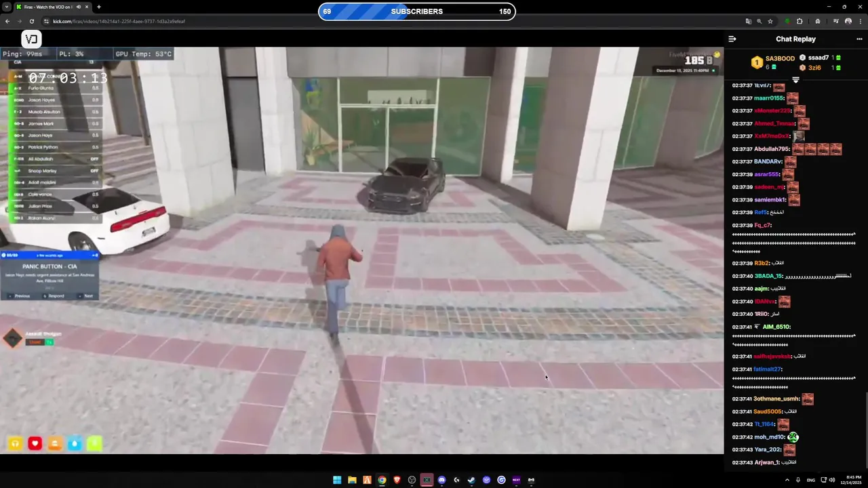Click username maarr0155 in chat
Image resolution: width=868 pixels, height=488 pixels.
point(768,98)
